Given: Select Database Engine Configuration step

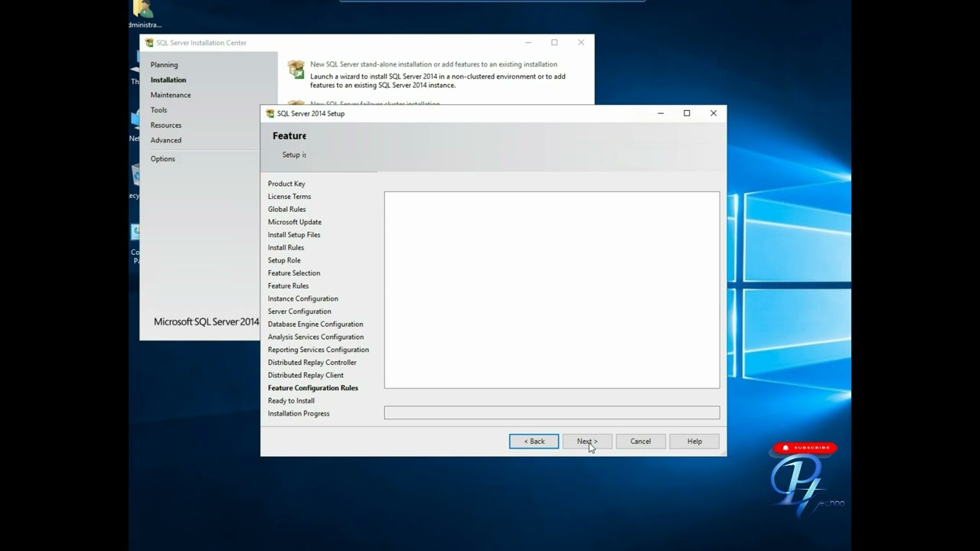Looking at the screenshot, I should [x=315, y=324].
